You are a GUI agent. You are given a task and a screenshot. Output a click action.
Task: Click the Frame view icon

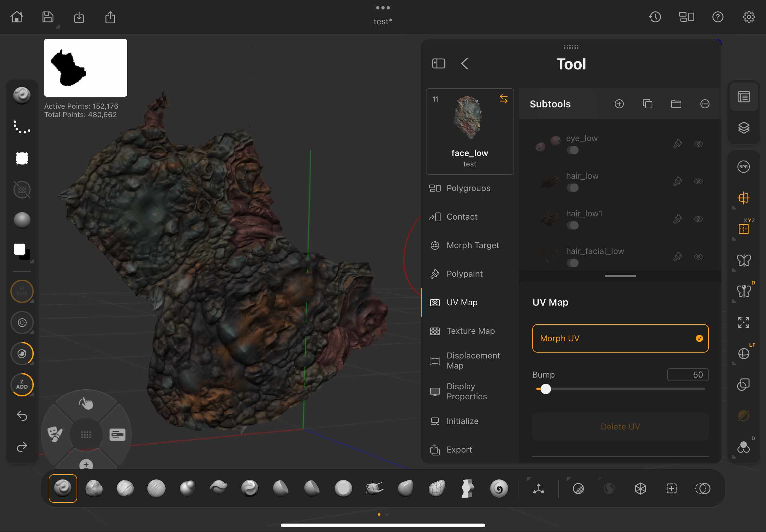[743, 322]
